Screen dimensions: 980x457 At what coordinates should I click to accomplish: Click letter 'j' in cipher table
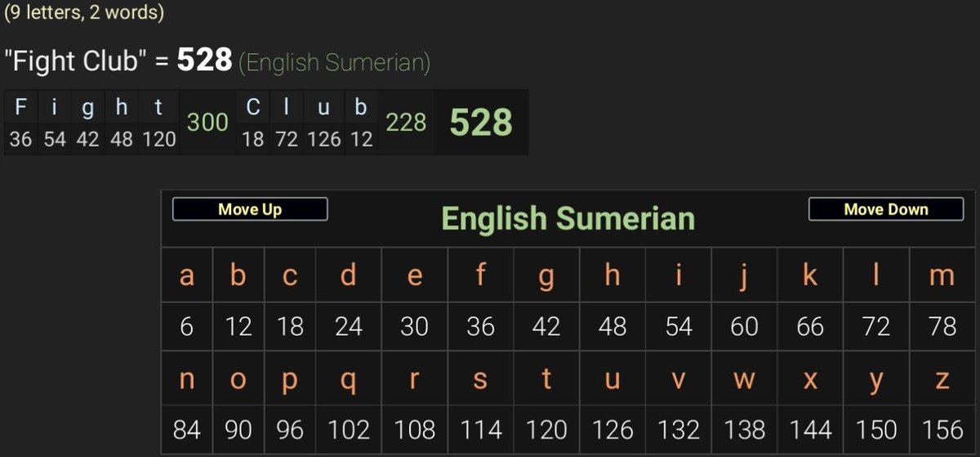[744, 278]
